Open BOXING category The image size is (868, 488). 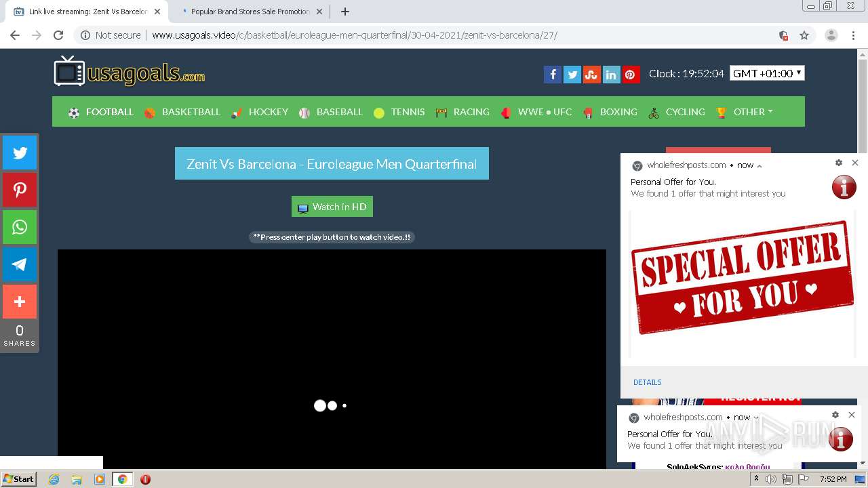coord(610,112)
